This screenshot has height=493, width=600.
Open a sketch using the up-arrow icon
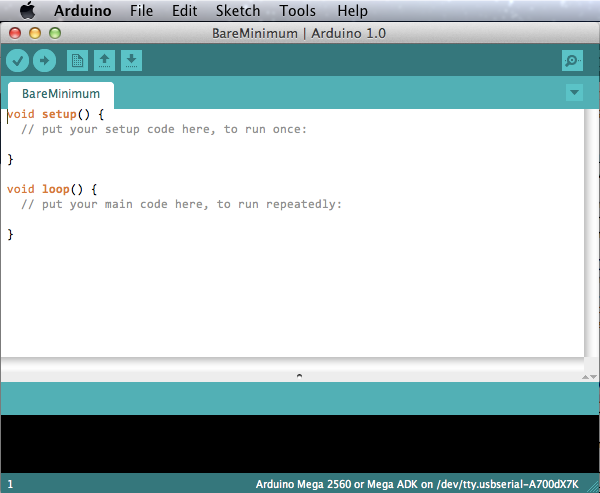(x=104, y=61)
